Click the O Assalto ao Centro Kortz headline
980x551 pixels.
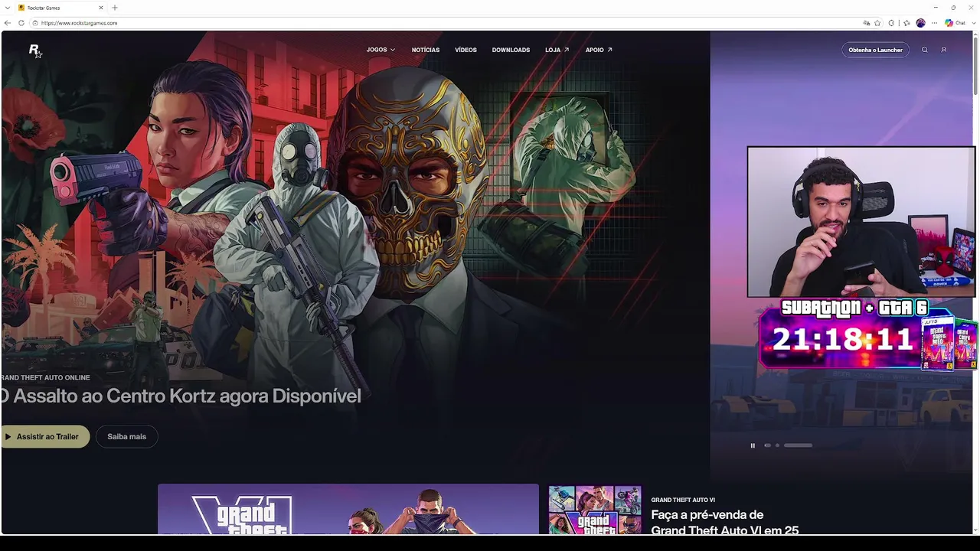pyautogui.click(x=181, y=396)
